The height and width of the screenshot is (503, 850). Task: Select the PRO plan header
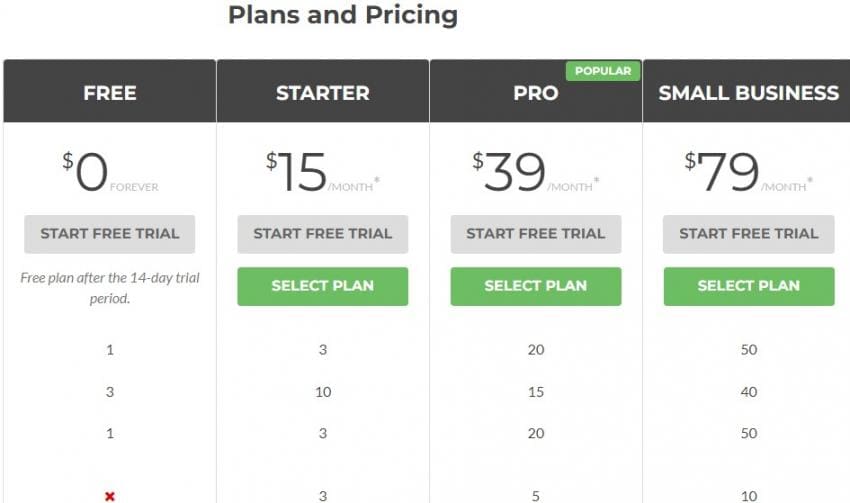coord(535,93)
